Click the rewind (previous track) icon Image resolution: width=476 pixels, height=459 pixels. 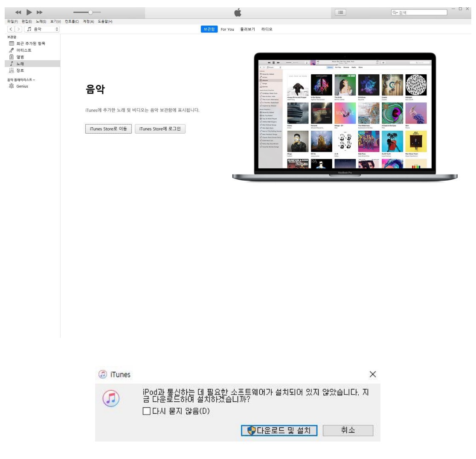[18, 12]
